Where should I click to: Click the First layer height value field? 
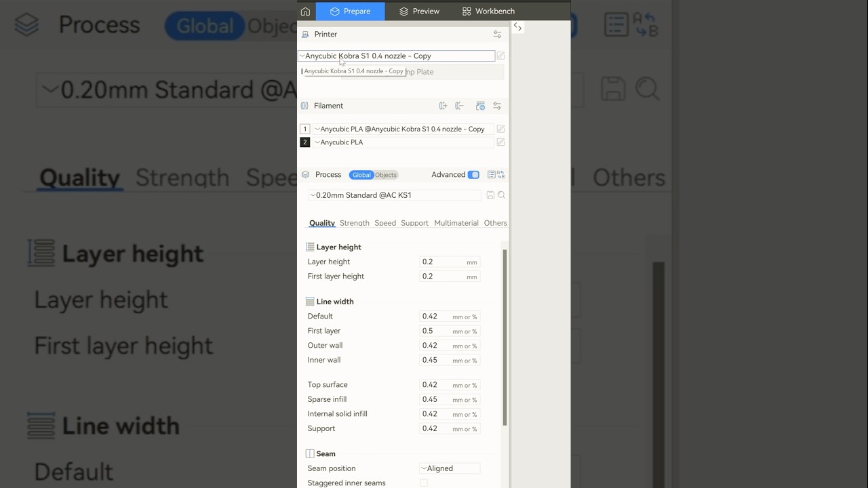pos(450,277)
